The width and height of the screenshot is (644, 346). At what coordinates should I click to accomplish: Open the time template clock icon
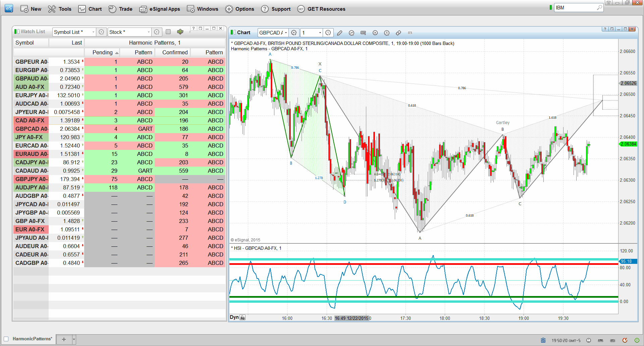(x=328, y=33)
